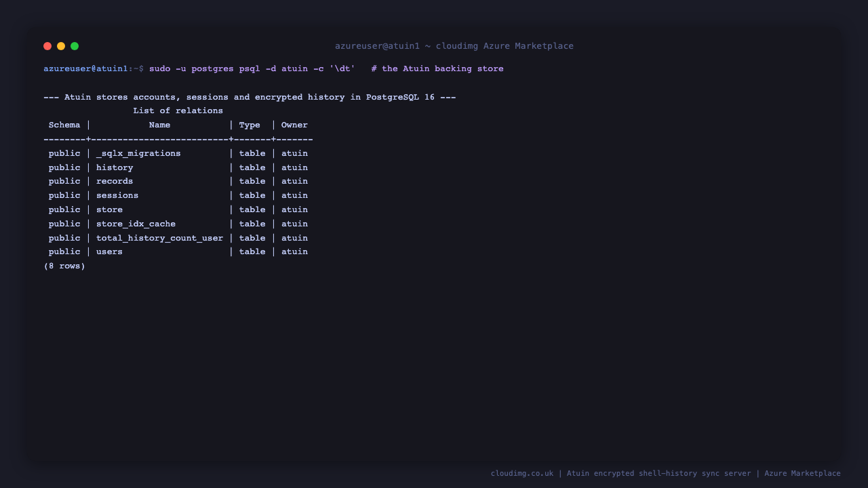This screenshot has width=868, height=488.
Task: Click the type 'table' in history row
Action: [x=252, y=167]
